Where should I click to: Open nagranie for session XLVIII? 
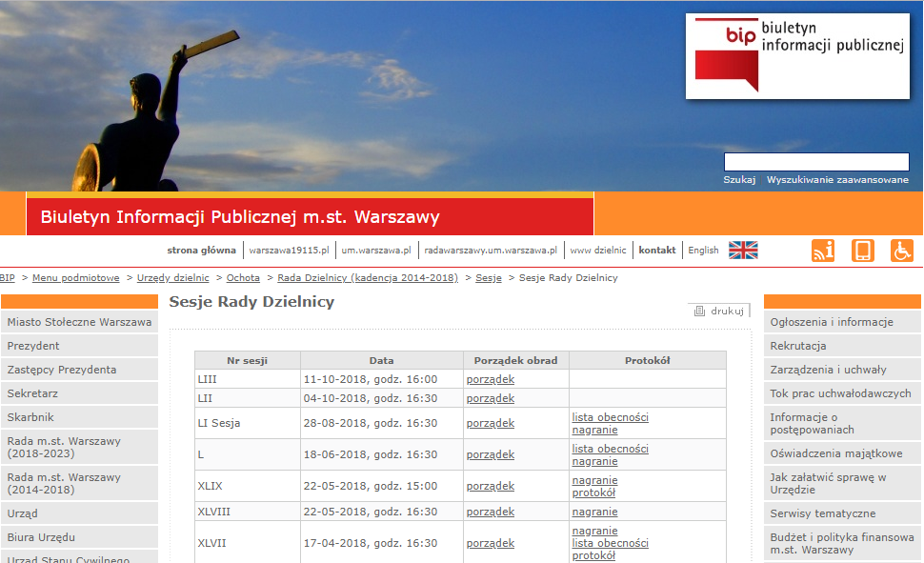click(594, 512)
